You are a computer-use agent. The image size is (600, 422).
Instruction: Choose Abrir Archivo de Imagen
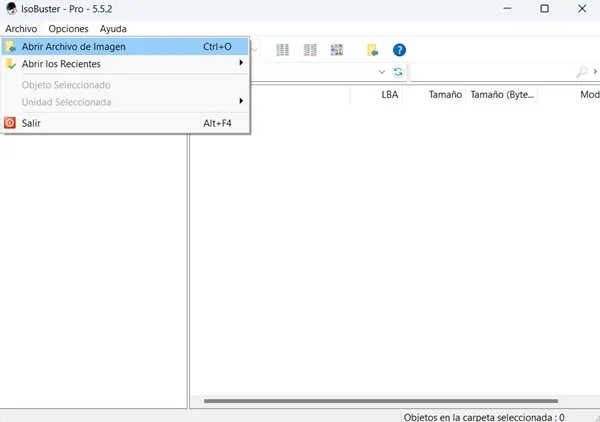(125, 47)
